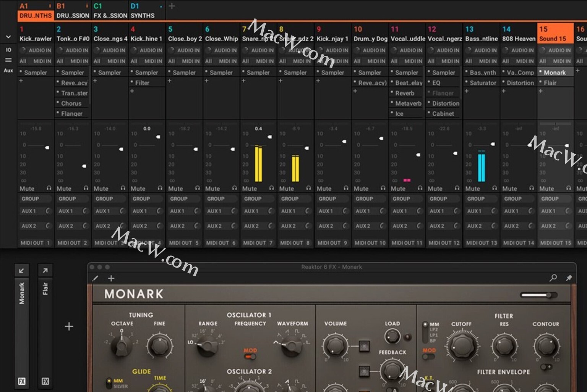The image size is (587, 392).
Task: Click the plus icon in Reaktor toolbar
Action: point(111,278)
